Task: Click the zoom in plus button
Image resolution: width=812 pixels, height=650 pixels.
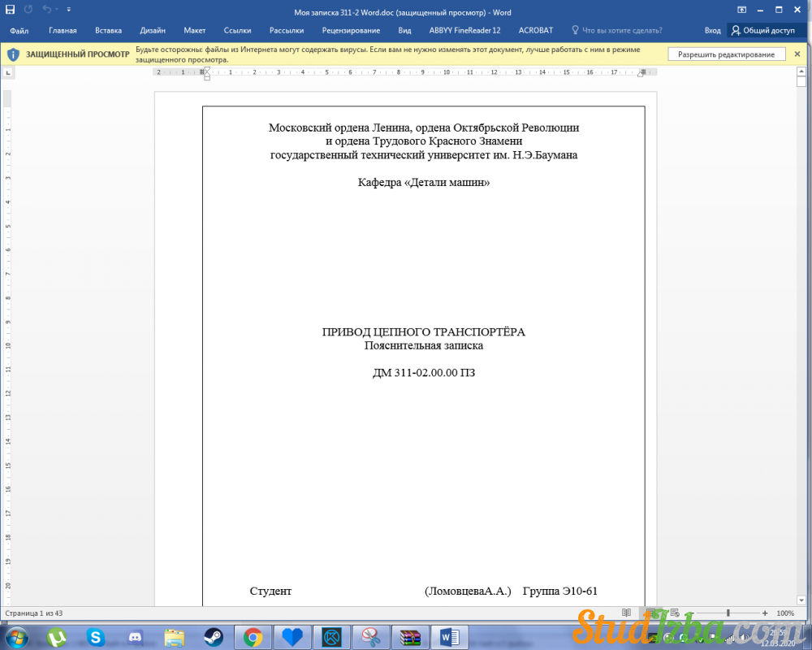Action: click(765, 613)
